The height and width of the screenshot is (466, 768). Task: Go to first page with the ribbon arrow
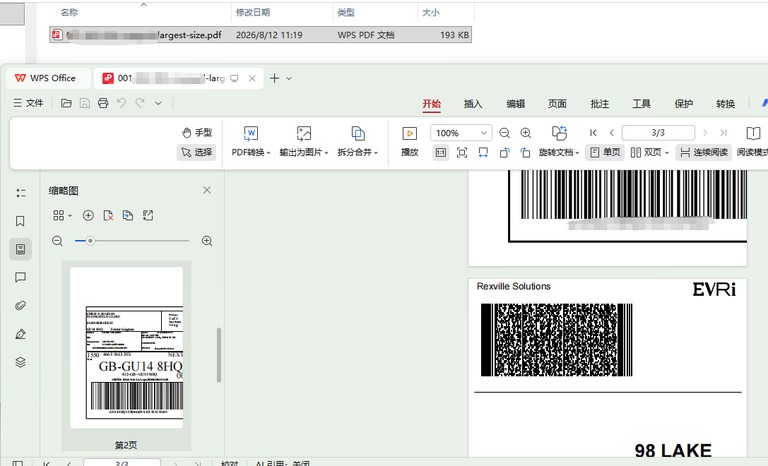pos(593,133)
